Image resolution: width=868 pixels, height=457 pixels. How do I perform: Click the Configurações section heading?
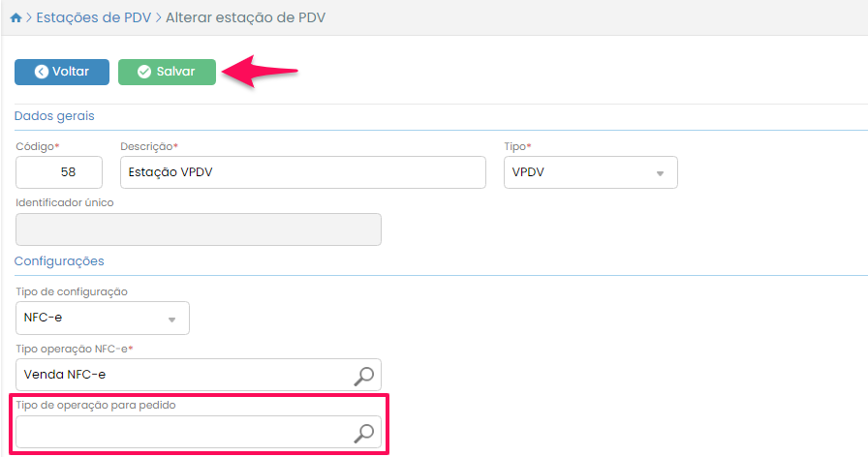(x=59, y=261)
